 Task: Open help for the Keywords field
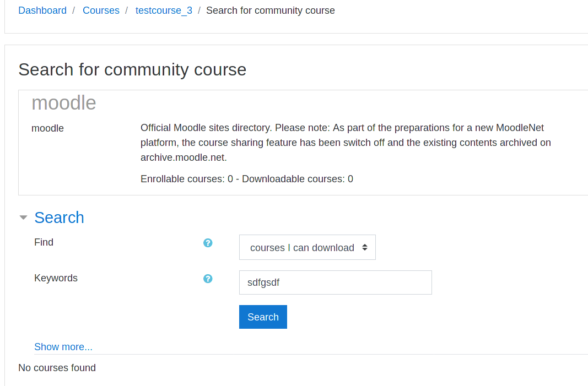pyautogui.click(x=208, y=279)
